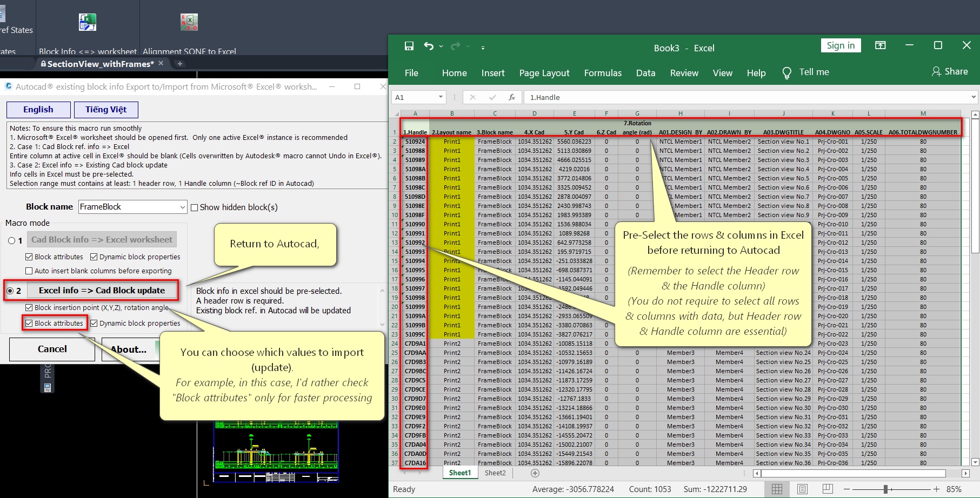
Task: Click the Block Info worksheet ribbon icon
Action: [88, 22]
